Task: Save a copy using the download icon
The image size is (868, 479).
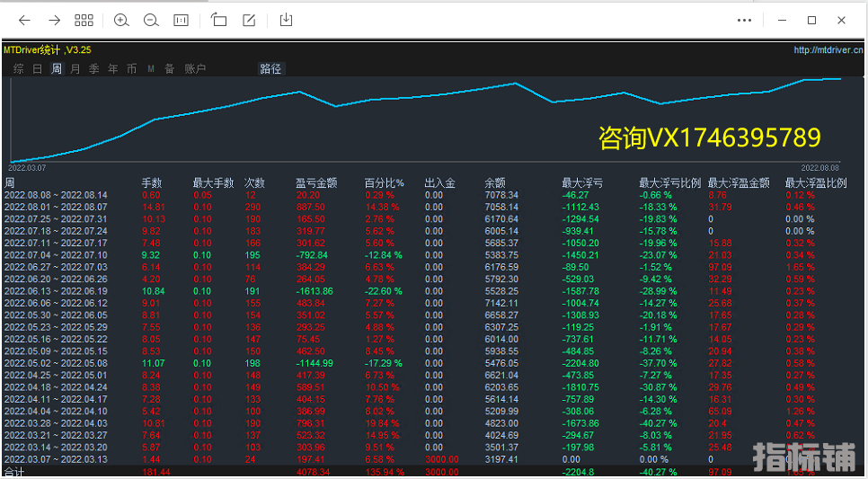Action: 286,20
